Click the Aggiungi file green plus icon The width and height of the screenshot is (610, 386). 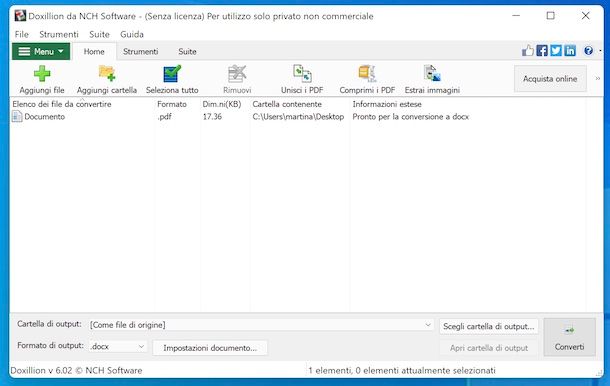click(42, 74)
